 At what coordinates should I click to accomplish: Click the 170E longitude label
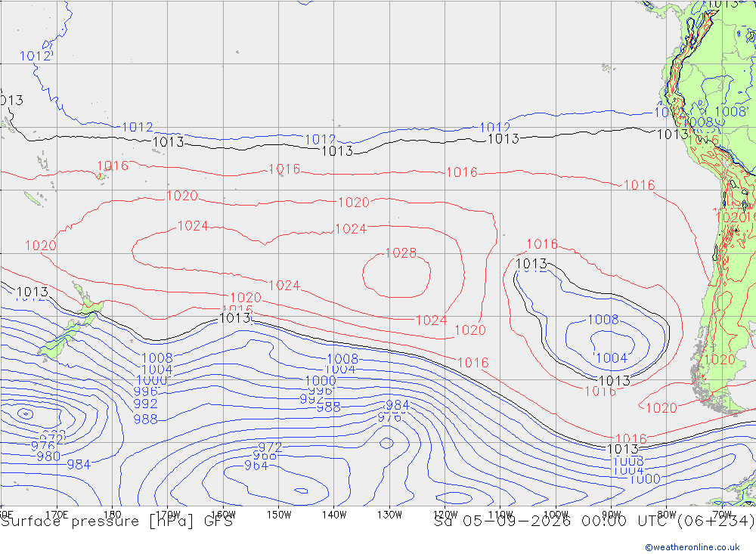57,514
